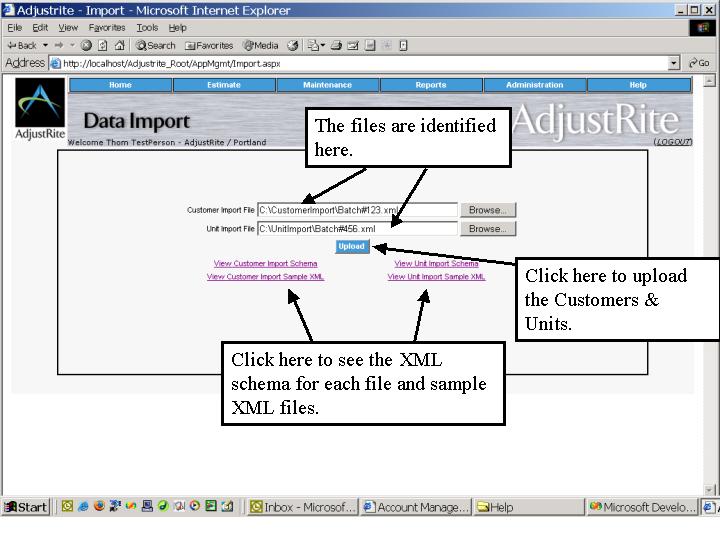
Task: Click the Go button
Action: (699, 63)
